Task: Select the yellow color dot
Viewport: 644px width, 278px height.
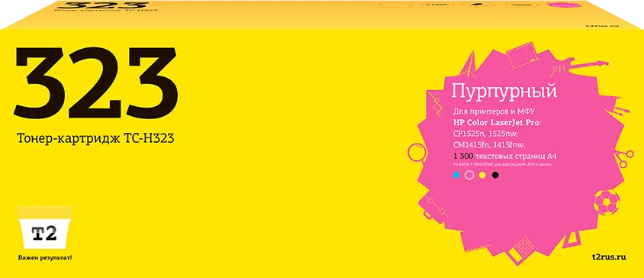Action: click(x=482, y=175)
